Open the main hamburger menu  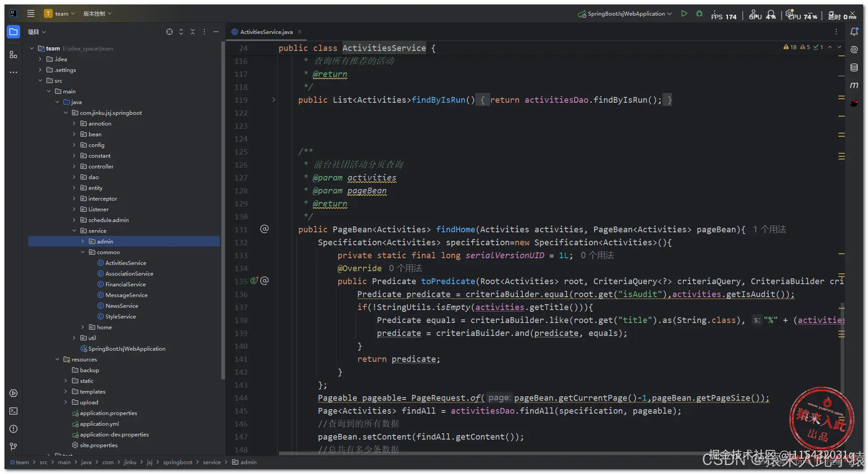(x=31, y=13)
